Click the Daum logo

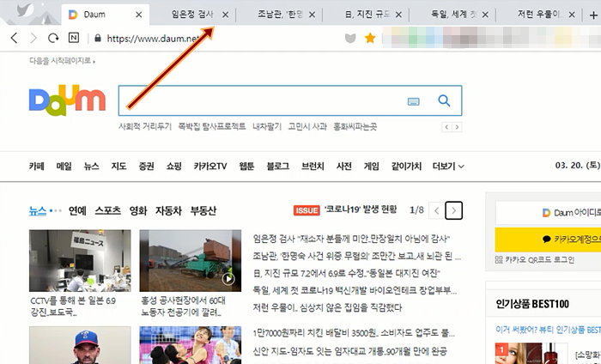pos(68,100)
